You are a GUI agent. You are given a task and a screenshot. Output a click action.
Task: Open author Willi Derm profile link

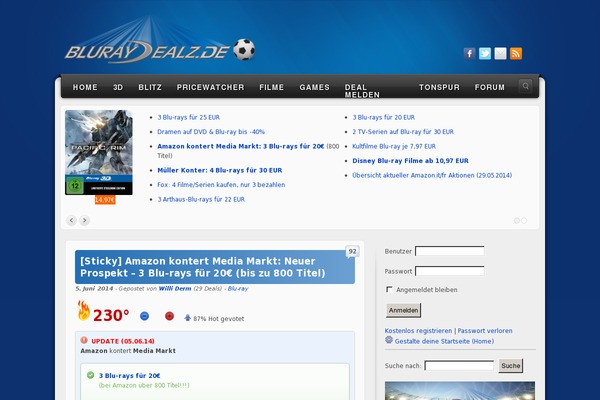click(175, 289)
